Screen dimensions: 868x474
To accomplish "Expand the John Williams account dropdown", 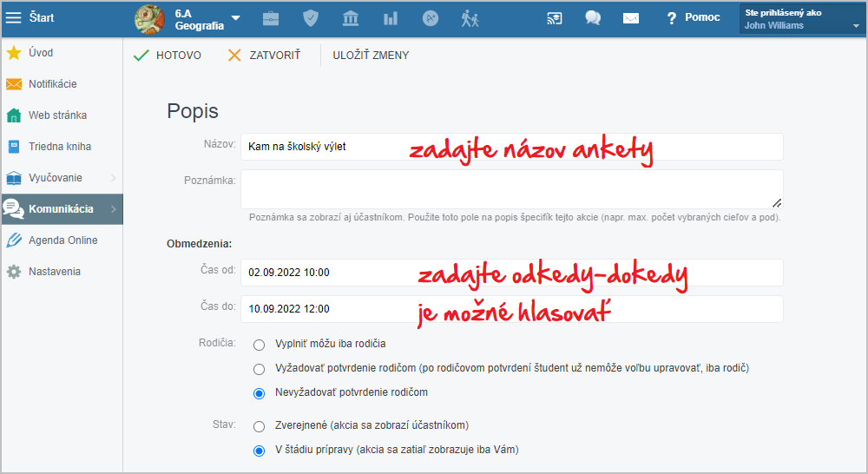I will (855, 25).
